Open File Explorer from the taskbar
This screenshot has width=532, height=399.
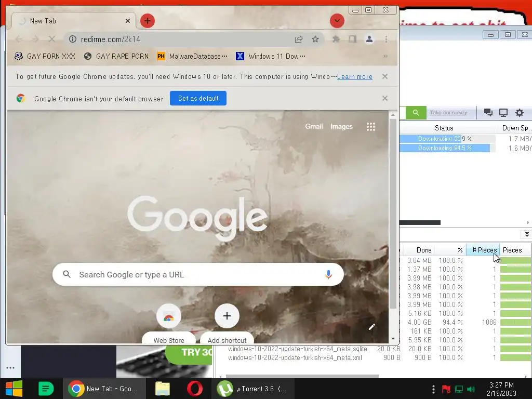point(163,389)
